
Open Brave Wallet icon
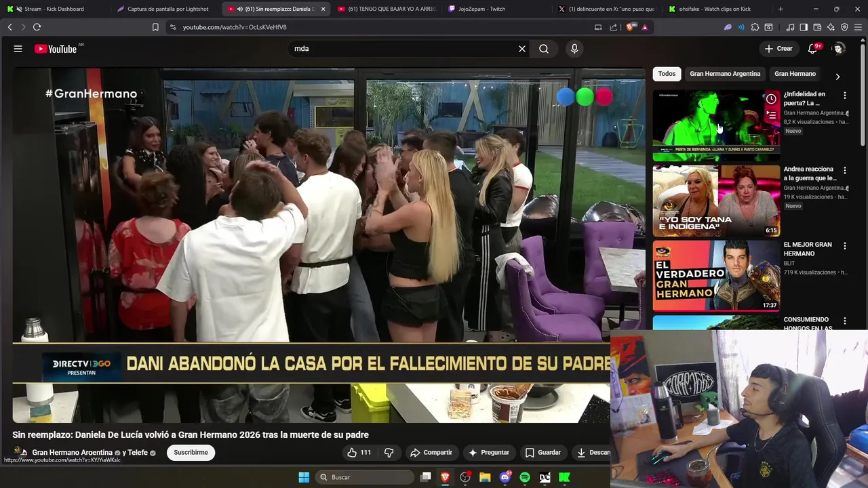817,27
